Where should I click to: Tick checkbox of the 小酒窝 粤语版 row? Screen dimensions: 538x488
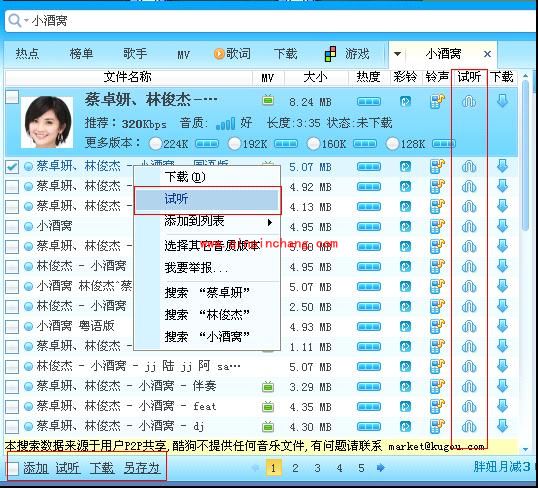pyautogui.click(x=12, y=326)
